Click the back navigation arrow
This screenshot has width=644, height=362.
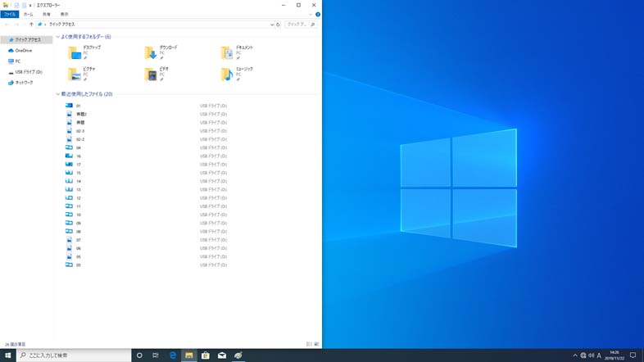7,25
